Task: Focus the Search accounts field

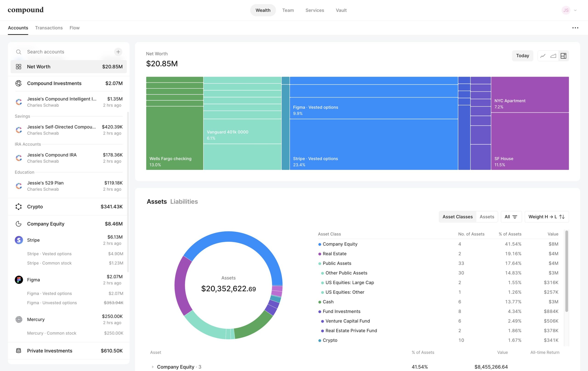Action: pos(68,52)
